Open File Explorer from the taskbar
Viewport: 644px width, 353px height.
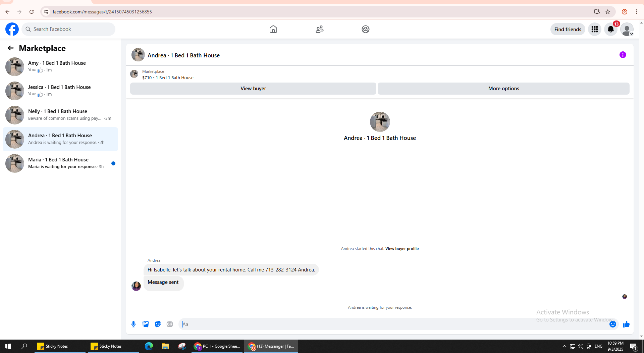point(165,346)
